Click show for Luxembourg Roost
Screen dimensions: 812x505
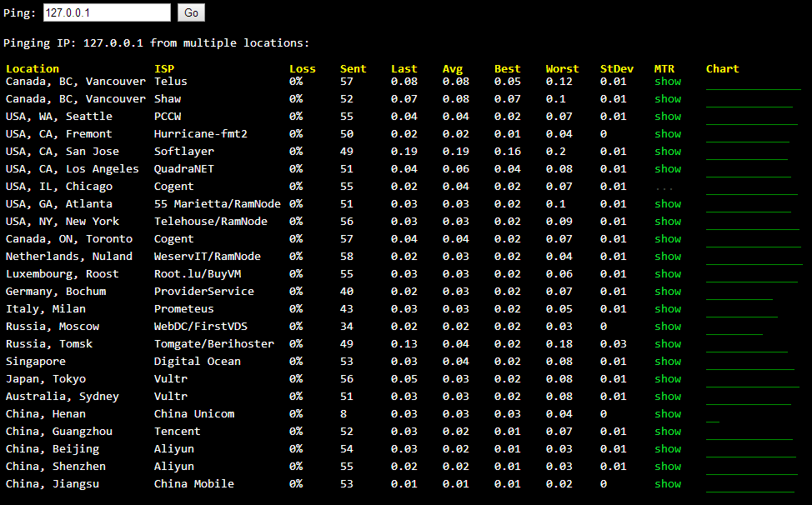point(668,274)
